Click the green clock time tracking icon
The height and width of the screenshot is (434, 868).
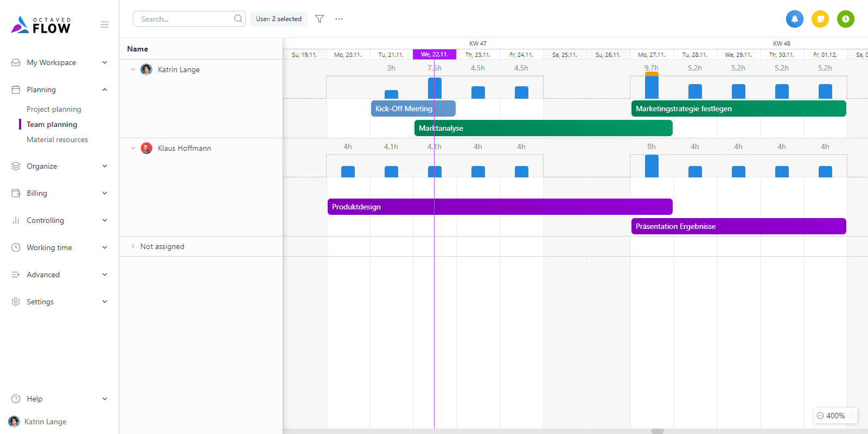845,19
